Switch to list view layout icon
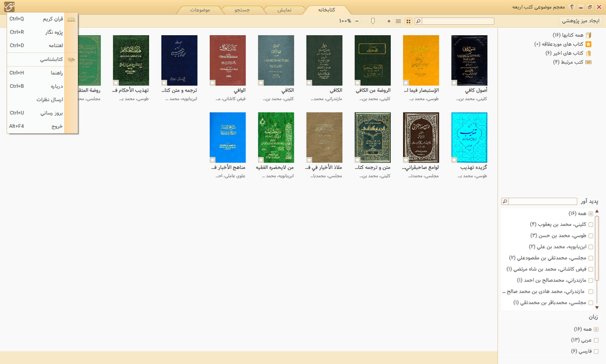This screenshot has width=606, height=364. [398, 21]
